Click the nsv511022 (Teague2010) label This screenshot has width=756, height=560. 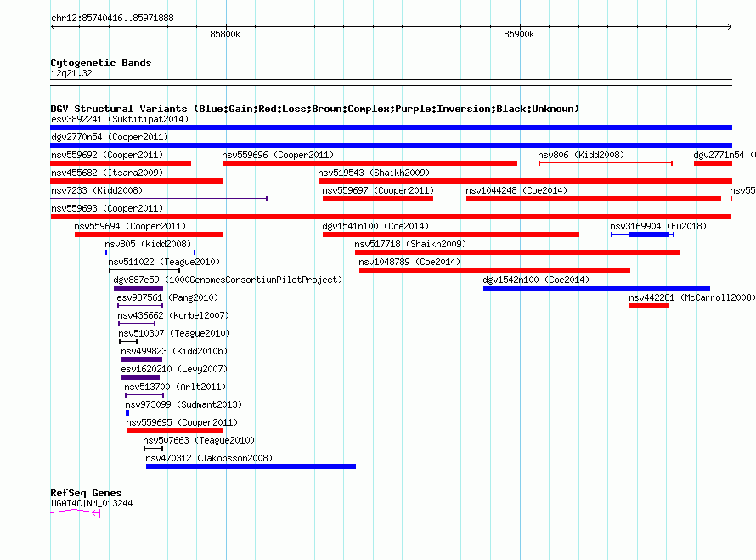click(x=164, y=262)
